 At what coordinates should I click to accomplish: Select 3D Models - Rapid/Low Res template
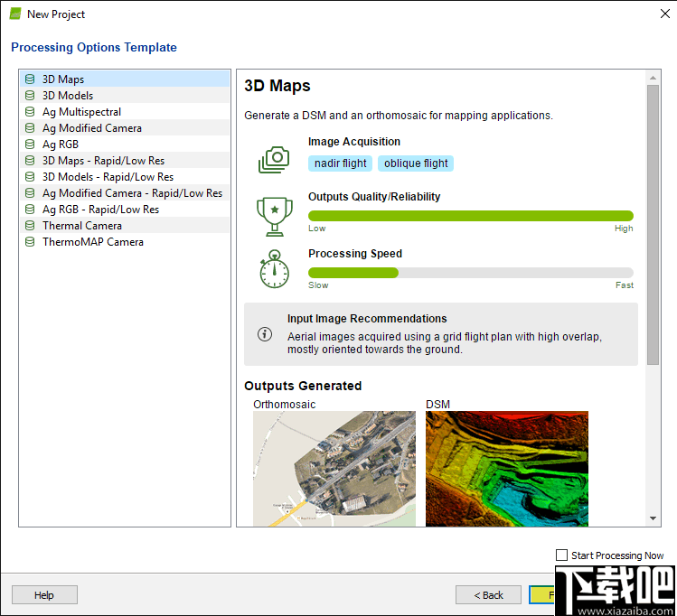pos(125,177)
